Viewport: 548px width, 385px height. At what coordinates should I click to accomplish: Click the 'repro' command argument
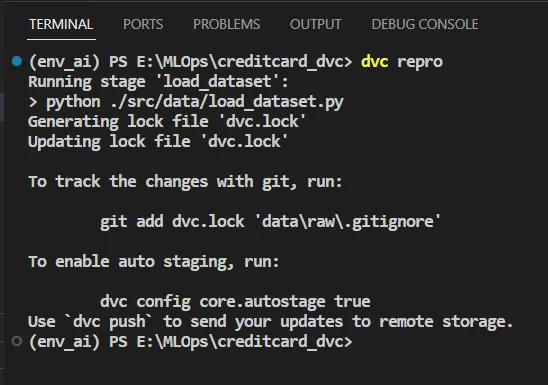(x=420, y=63)
